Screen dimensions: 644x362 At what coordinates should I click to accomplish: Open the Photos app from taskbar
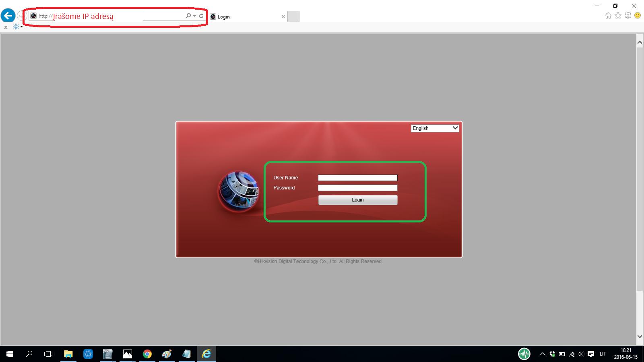click(127, 354)
